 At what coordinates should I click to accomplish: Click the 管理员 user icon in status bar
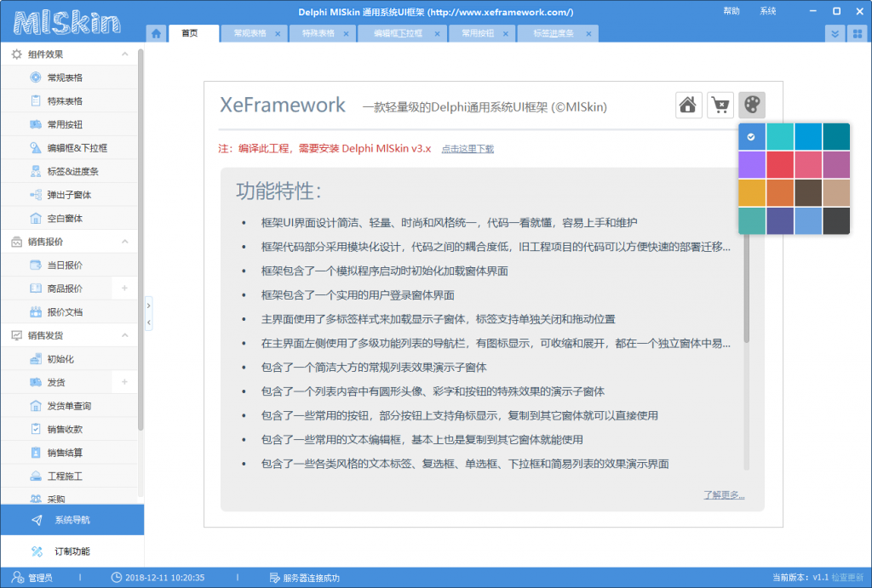(19, 578)
